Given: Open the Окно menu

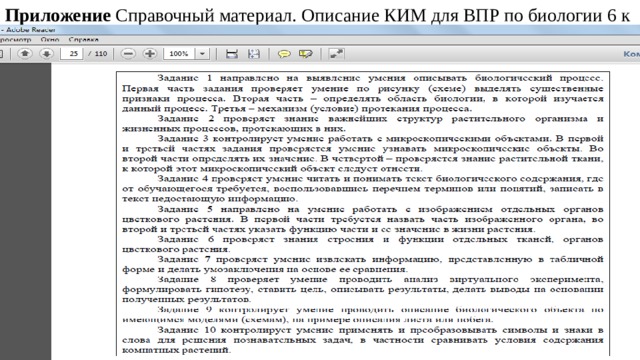Looking at the screenshot, I should [50, 40].
